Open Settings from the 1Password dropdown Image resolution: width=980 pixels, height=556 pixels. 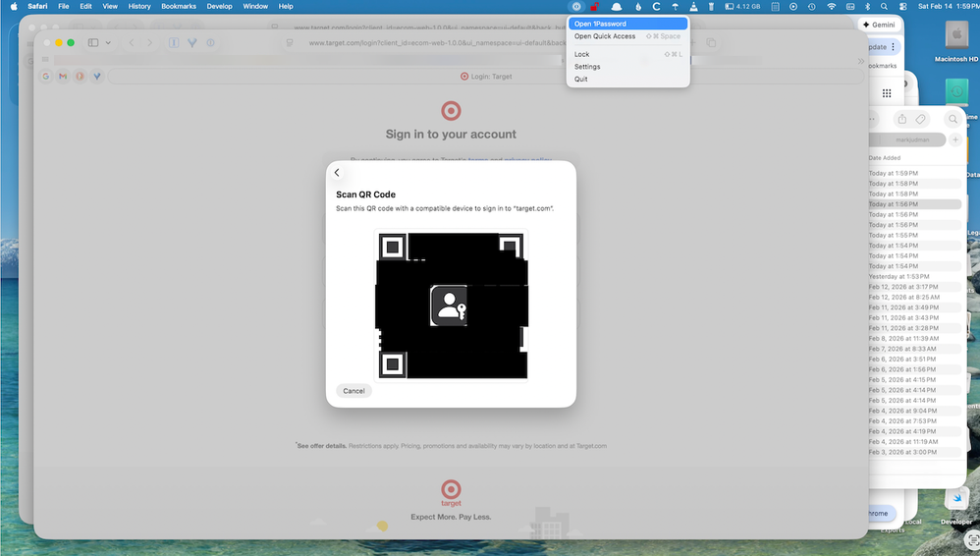point(587,67)
